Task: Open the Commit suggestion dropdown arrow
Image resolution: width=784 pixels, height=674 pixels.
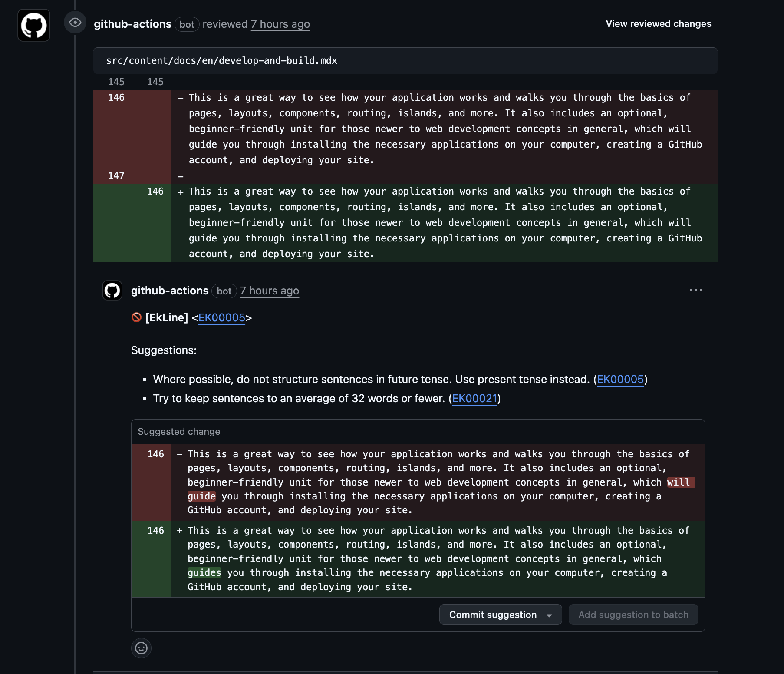Action: coord(549,615)
